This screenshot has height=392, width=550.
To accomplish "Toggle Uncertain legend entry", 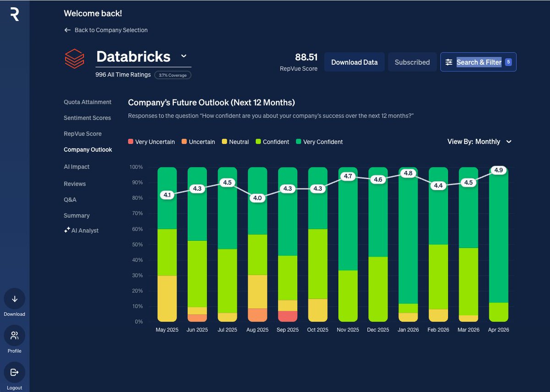I will tap(198, 142).
